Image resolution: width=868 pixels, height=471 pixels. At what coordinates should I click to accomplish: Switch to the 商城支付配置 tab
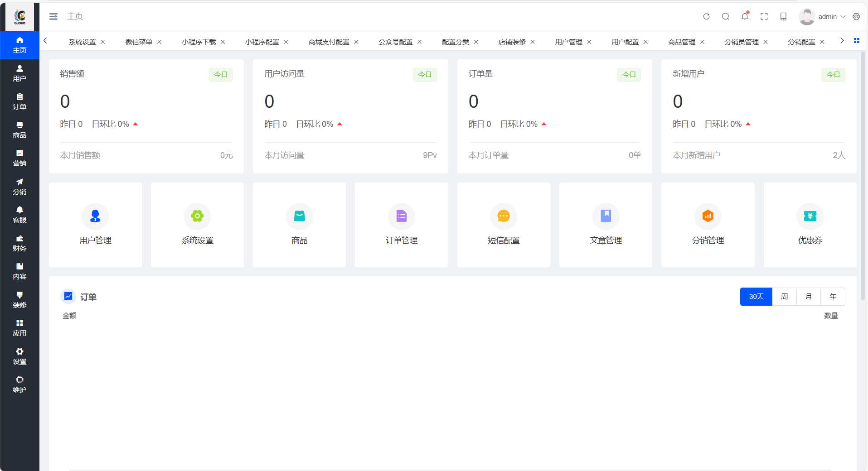(329, 42)
